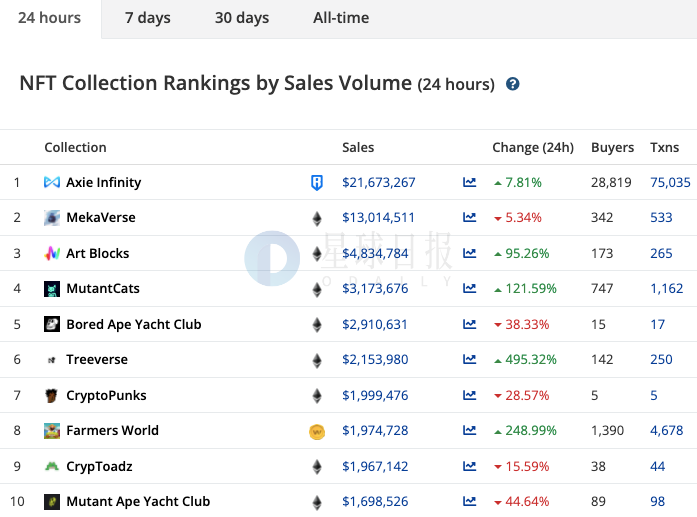Click Axie Infinity buyers count 28,819
This screenshot has height=517, width=697.
click(611, 182)
